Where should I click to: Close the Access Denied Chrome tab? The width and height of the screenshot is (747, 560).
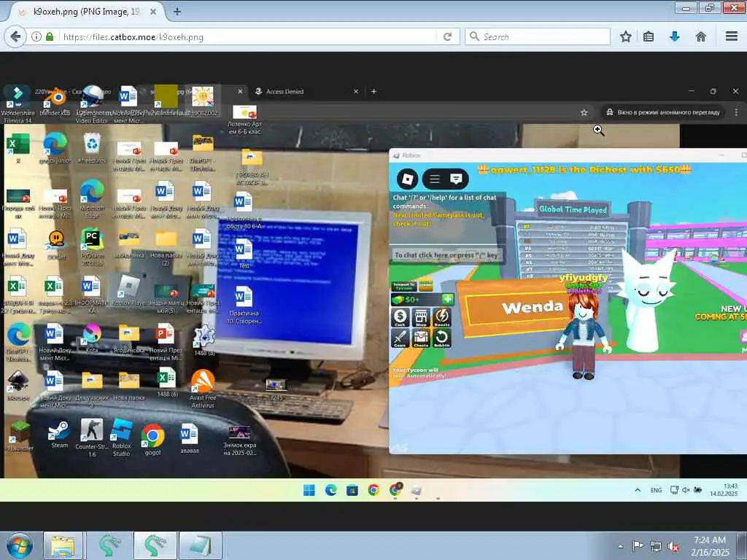coord(356,91)
